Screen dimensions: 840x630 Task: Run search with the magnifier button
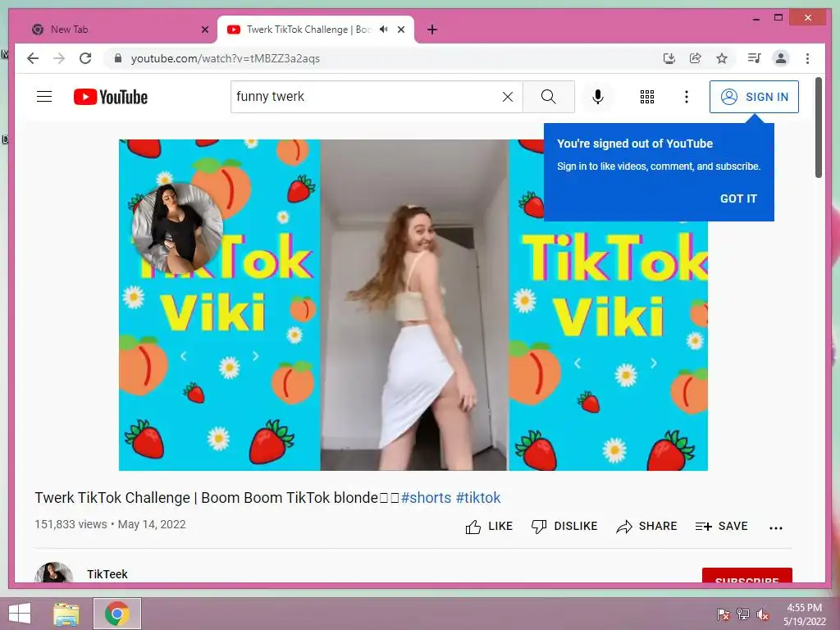click(x=549, y=97)
